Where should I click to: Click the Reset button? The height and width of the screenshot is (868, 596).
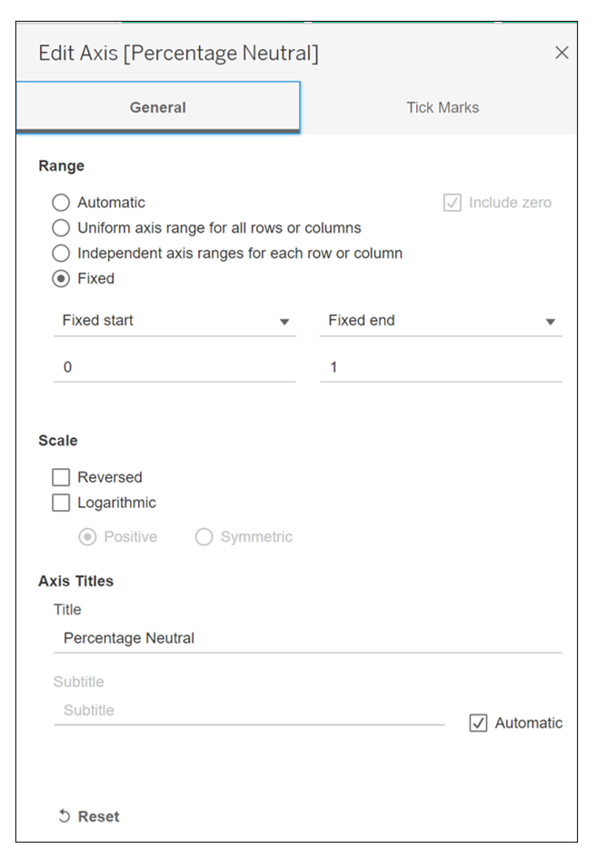pyautogui.click(x=89, y=816)
